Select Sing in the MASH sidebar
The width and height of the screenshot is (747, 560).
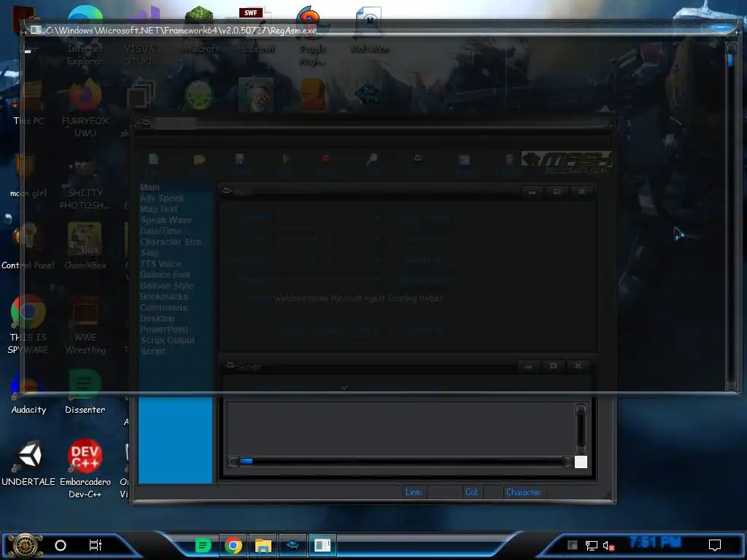point(149,253)
